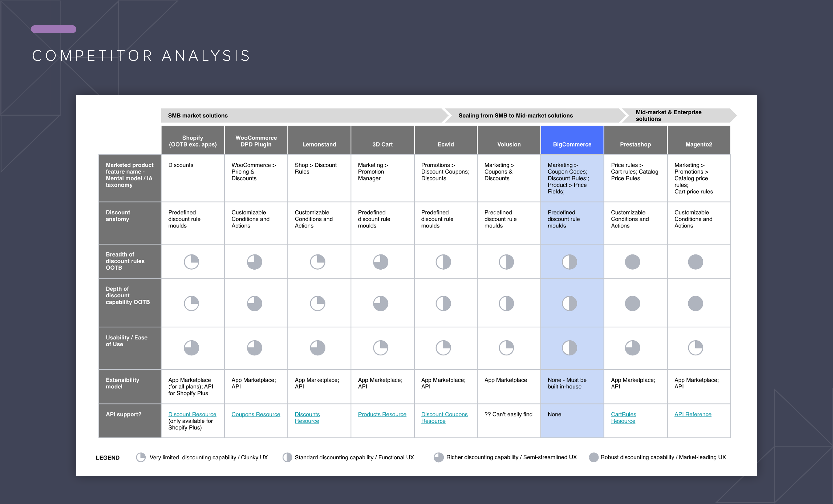This screenshot has height=504, width=833.
Task: Click the 'Marketing > Promotion Manager' cell
Action: pos(383,178)
